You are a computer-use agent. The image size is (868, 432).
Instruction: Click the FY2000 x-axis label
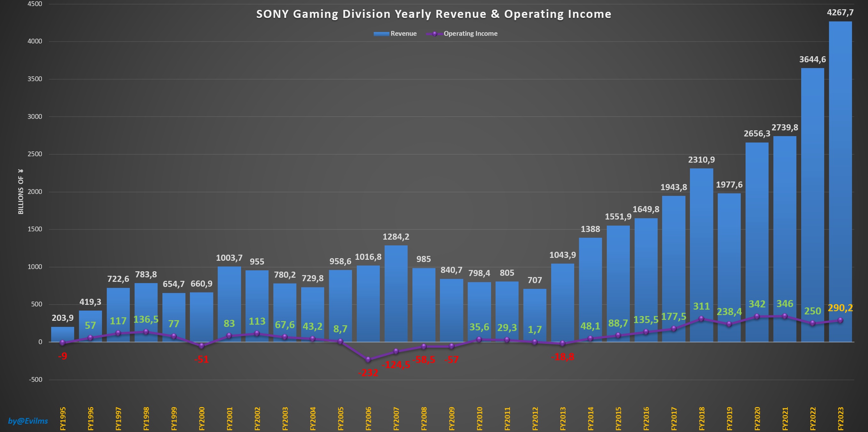[x=201, y=419]
